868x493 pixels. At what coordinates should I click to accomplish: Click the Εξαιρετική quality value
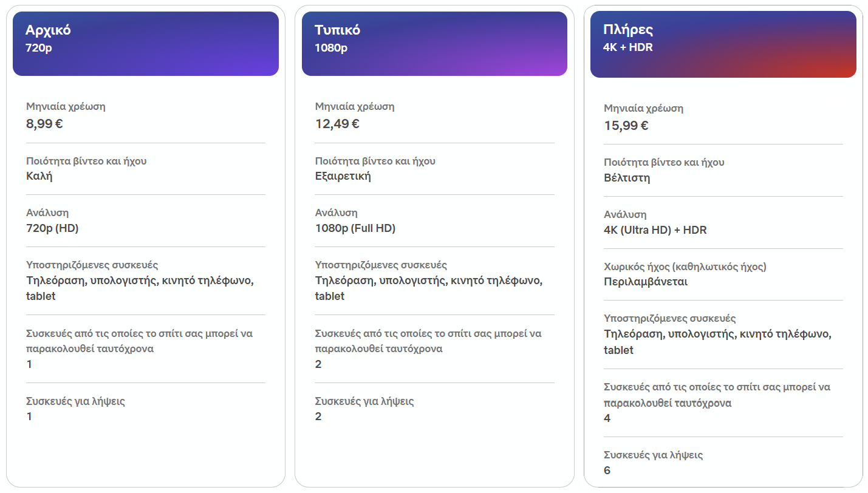(x=343, y=177)
